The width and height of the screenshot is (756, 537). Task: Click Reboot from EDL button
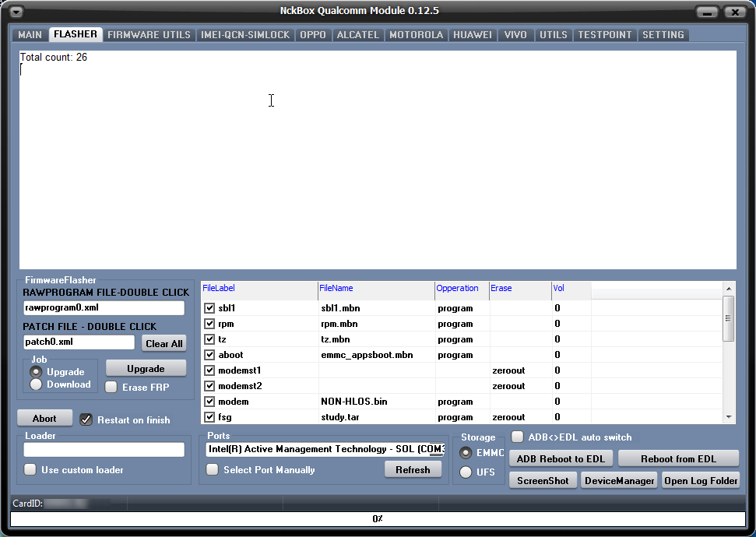(x=678, y=459)
